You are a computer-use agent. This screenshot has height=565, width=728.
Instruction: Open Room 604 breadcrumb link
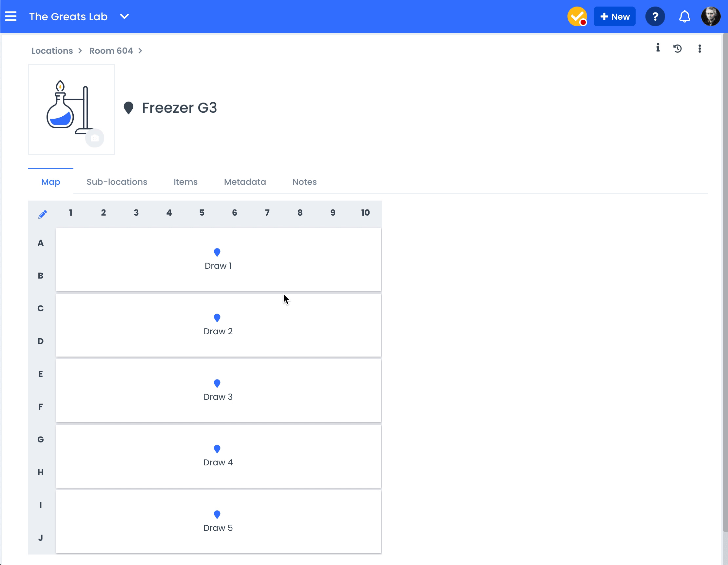click(111, 51)
